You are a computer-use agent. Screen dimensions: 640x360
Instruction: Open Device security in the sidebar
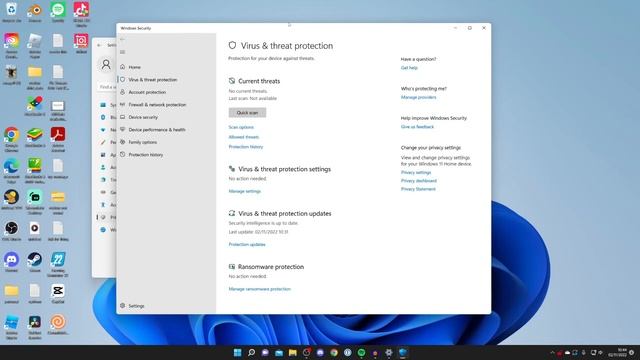coord(143,117)
